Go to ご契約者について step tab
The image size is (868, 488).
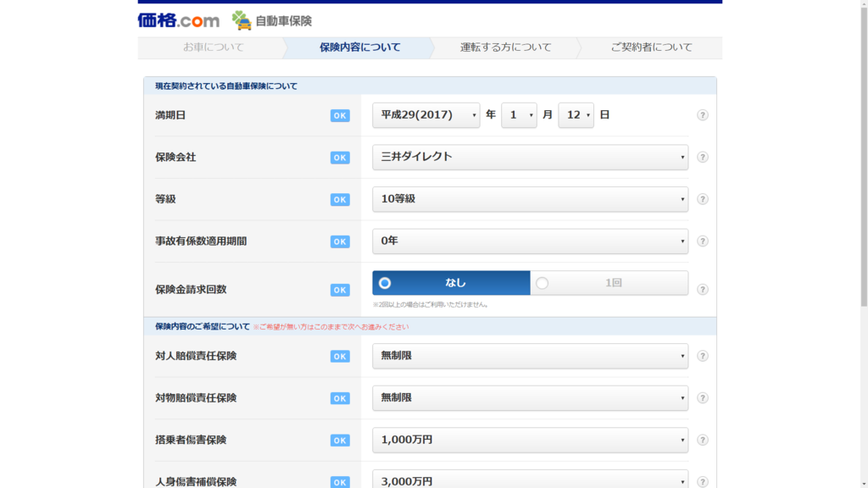[x=651, y=47]
